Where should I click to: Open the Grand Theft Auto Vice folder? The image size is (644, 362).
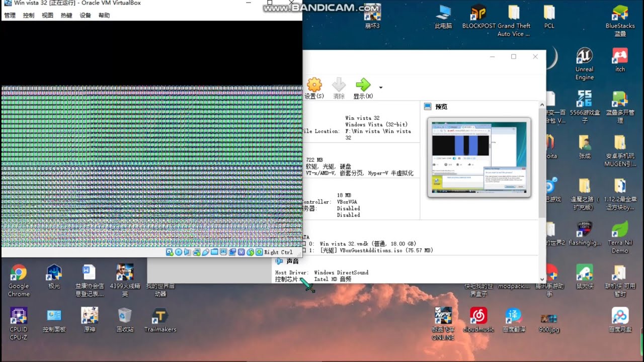514,20
